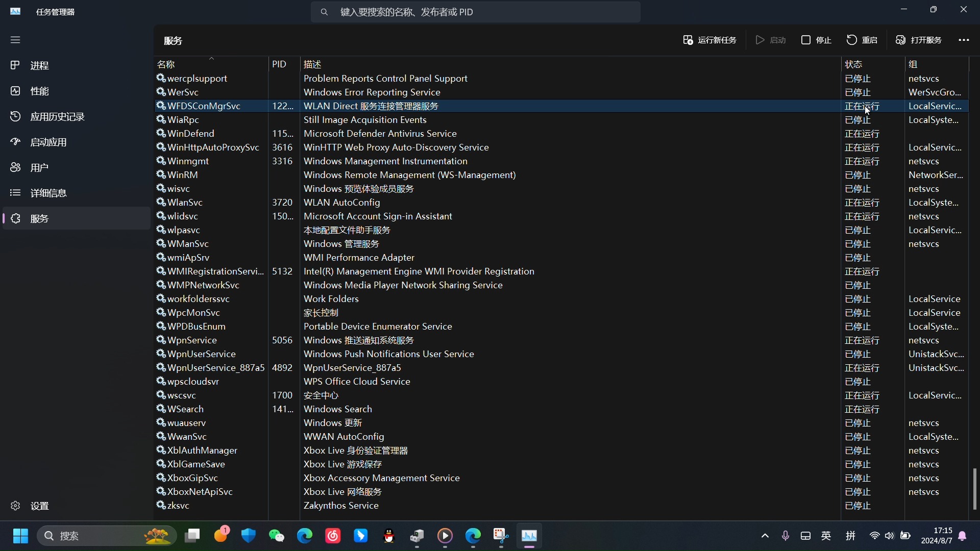This screenshot has height=551, width=980.
Task: Click the wuauserv service gear icon
Action: (x=161, y=422)
